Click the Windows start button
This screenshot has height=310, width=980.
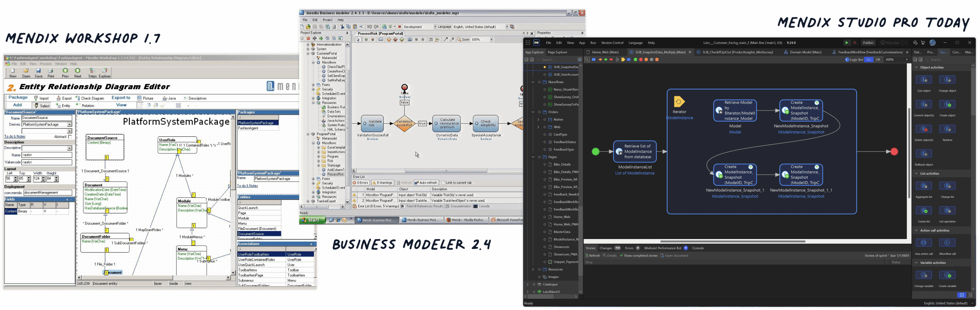click(313, 220)
